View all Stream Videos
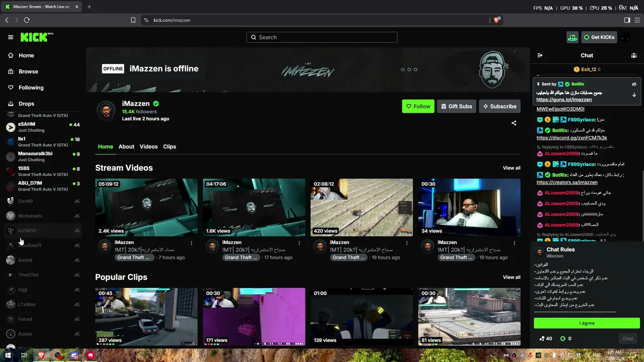Viewport: 644px width, 362px height. [512, 168]
